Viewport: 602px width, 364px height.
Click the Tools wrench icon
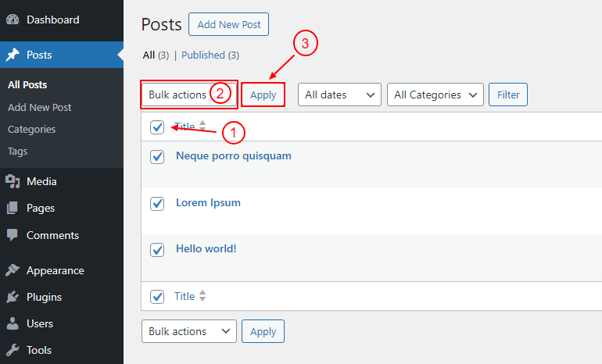click(x=13, y=350)
